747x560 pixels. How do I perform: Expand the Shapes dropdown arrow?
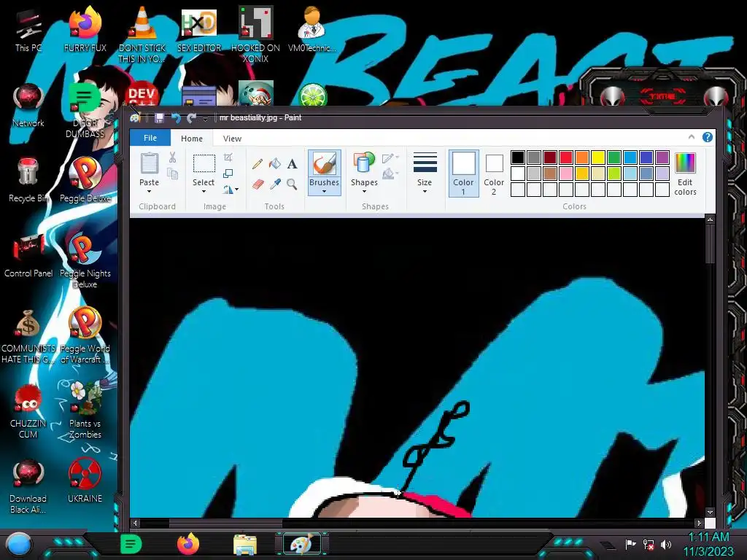coord(364,192)
